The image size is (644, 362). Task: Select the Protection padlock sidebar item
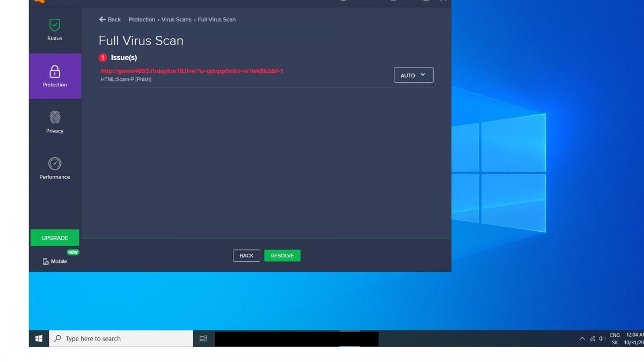pyautogui.click(x=55, y=76)
